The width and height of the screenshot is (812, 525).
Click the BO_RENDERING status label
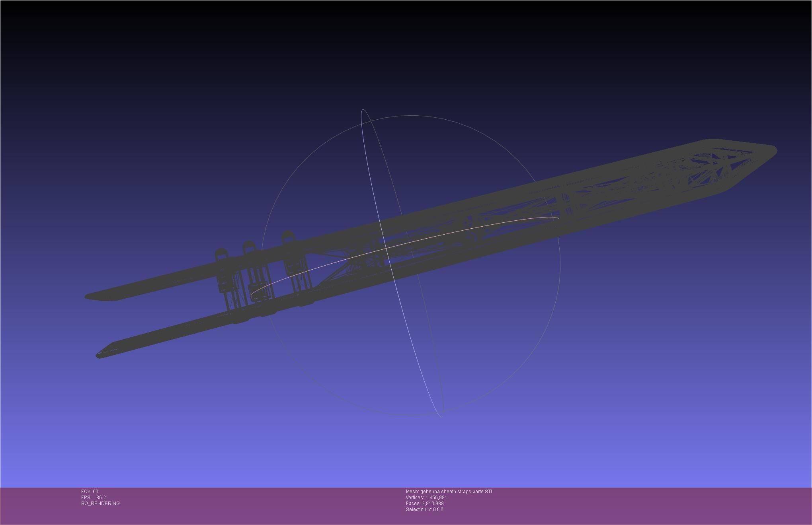pos(100,504)
